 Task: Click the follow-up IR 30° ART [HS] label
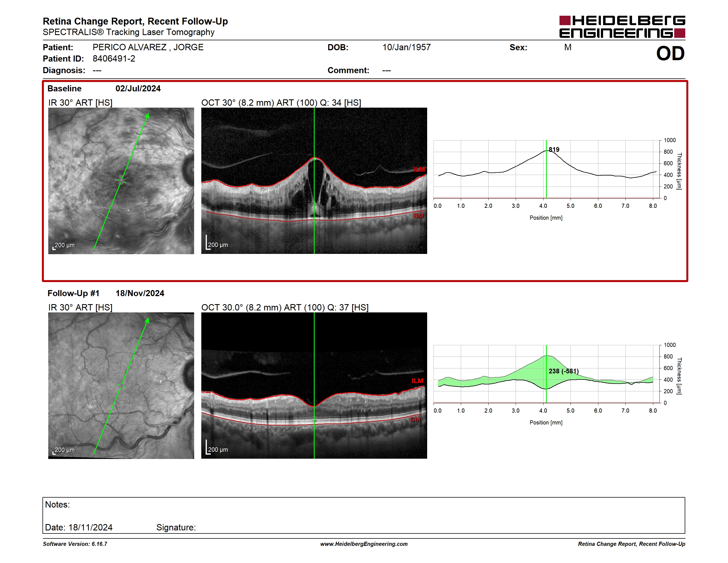[80, 307]
